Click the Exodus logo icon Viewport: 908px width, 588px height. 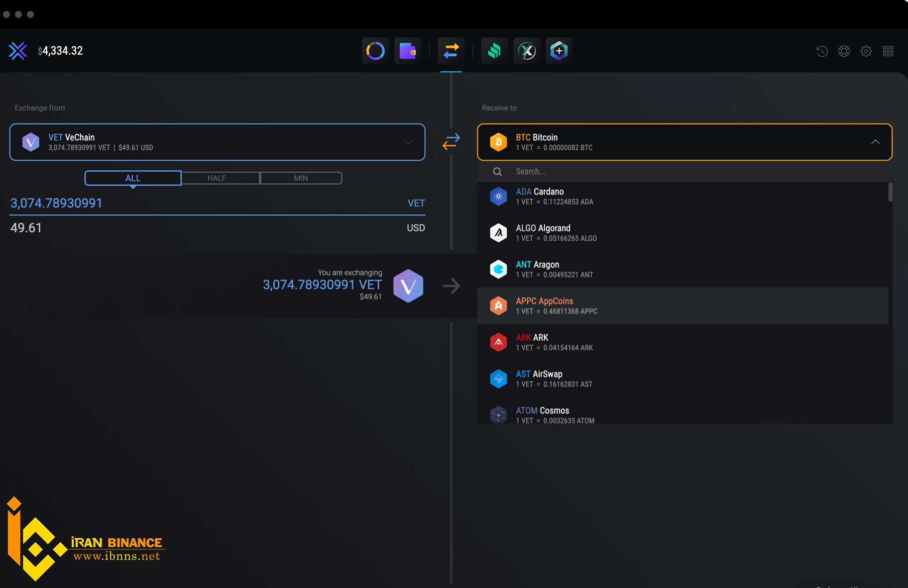(18, 51)
